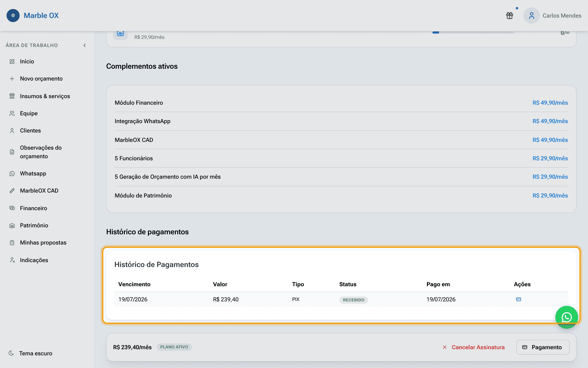The width and height of the screenshot is (588, 368).
Task: Click the Integração WhatsApp add-on row
Action: point(341,121)
